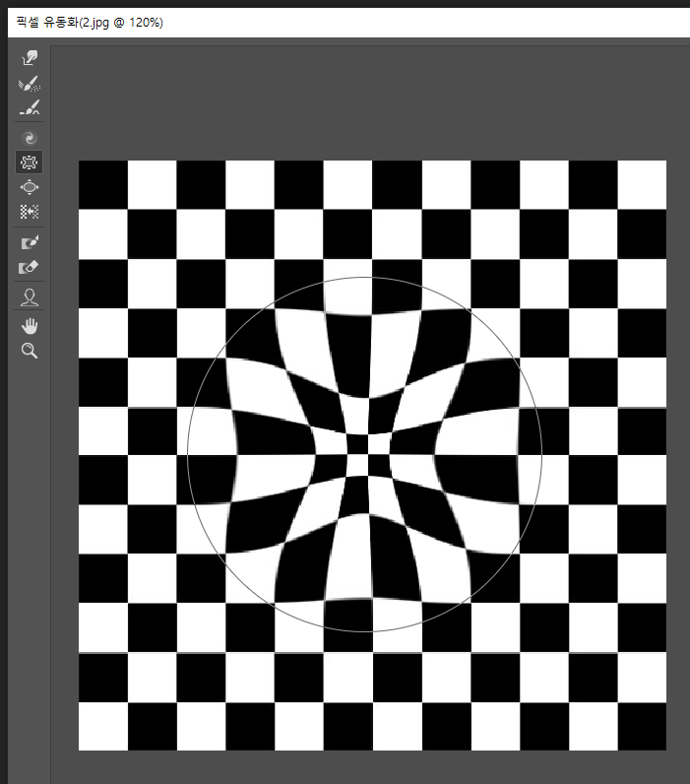
Task: Select the Freeze Mask tool
Action: tap(30, 242)
